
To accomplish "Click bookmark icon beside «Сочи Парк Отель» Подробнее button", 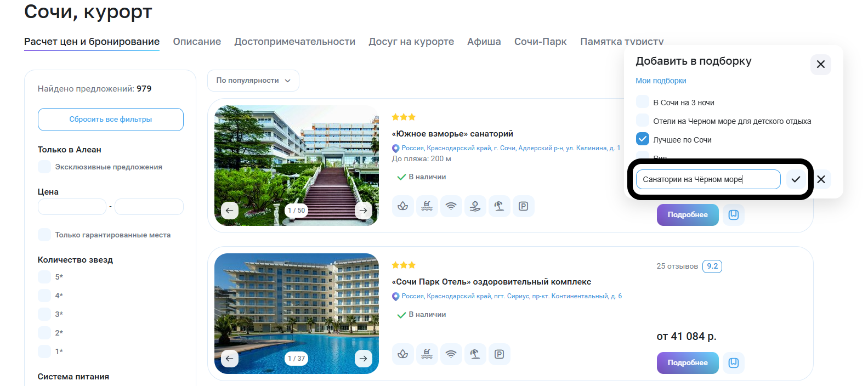I will 734,363.
